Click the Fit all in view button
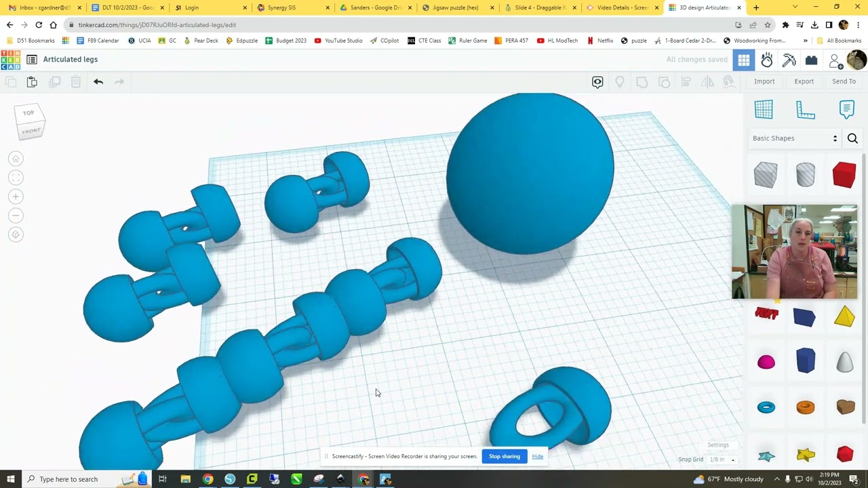The image size is (868, 488). pos(16,178)
